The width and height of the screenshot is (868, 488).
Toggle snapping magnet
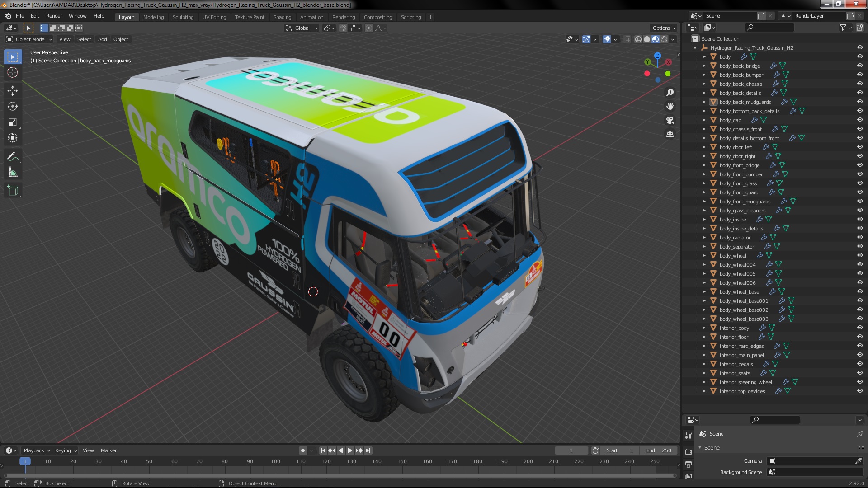pyautogui.click(x=343, y=28)
